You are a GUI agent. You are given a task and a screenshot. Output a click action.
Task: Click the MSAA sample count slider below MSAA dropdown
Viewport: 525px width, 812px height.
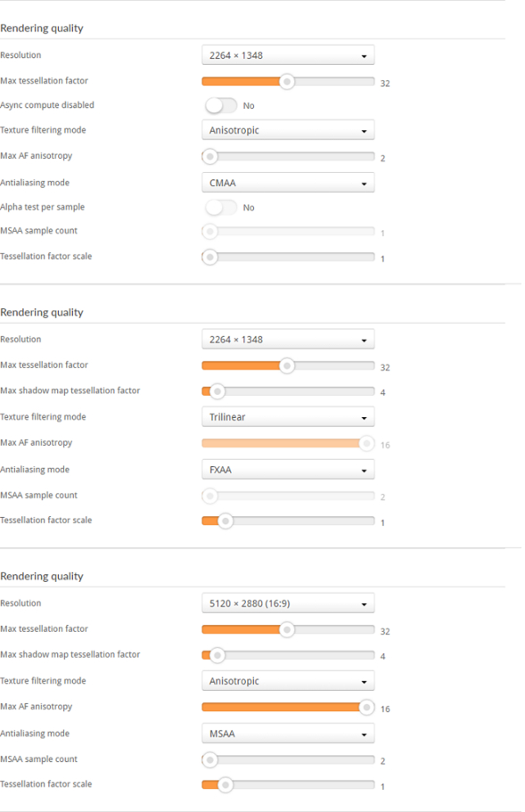point(288,759)
